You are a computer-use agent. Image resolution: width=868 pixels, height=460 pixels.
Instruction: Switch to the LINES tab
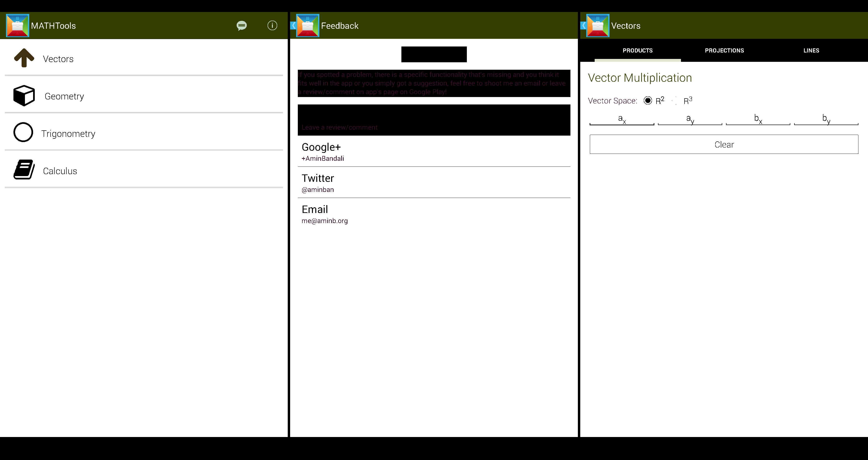coord(811,51)
